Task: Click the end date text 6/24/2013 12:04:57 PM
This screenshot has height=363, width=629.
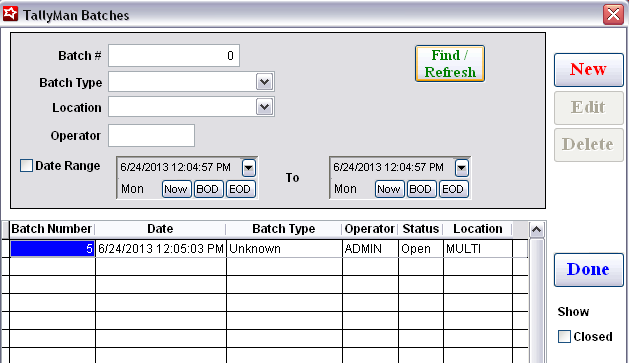Action: coord(389,167)
